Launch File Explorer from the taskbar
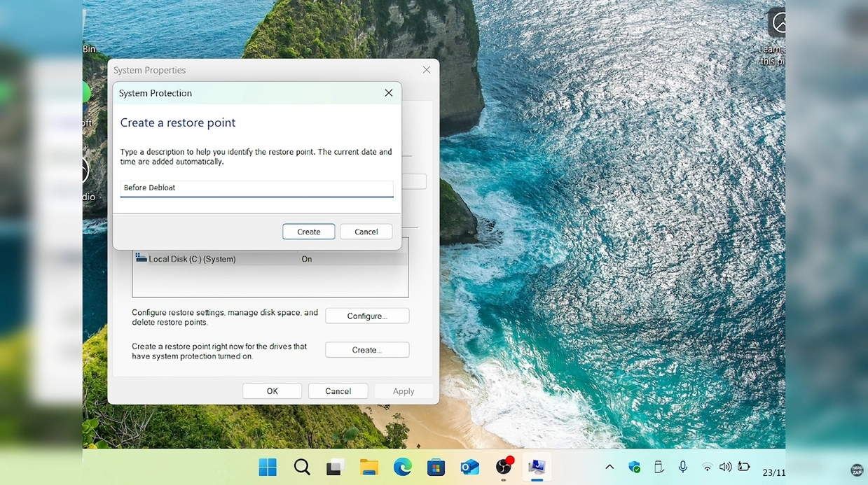Viewport: 868px width, 485px height. coord(369,467)
